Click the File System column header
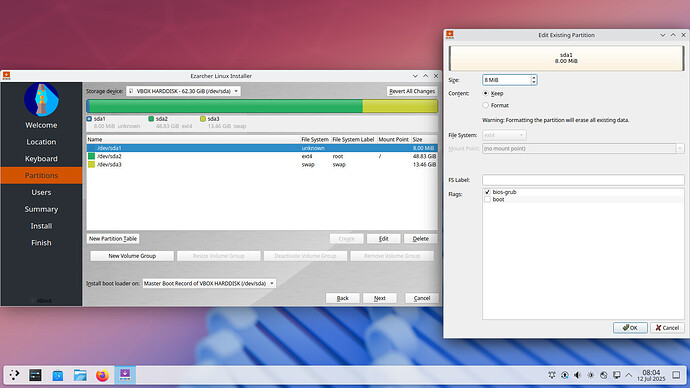 click(315, 139)
